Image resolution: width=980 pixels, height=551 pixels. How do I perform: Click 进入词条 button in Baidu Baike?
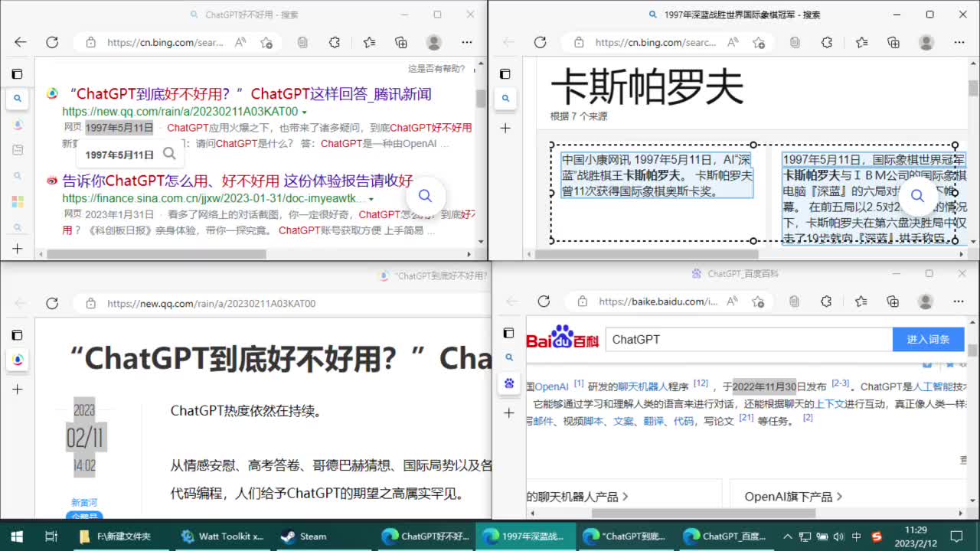928,340
